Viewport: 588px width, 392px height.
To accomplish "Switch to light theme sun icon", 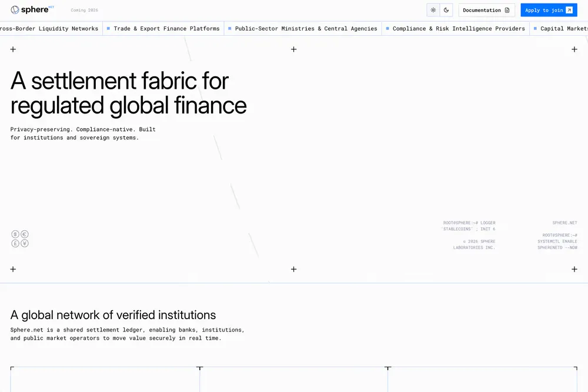I will (433, 10).
